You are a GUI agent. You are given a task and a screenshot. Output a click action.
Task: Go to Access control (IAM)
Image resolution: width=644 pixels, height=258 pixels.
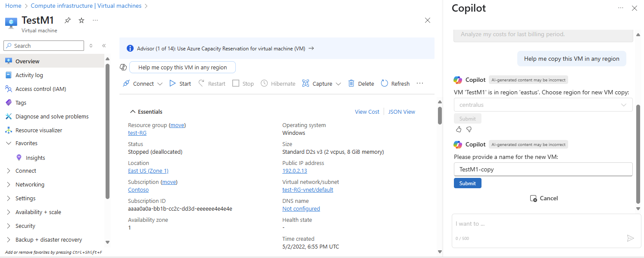[41, 89]
